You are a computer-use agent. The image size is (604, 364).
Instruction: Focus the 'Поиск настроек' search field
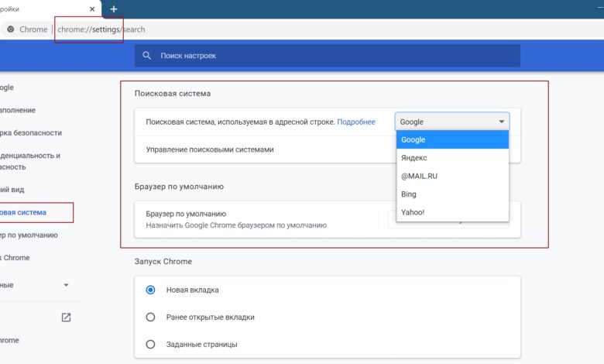tap(328, 56)
